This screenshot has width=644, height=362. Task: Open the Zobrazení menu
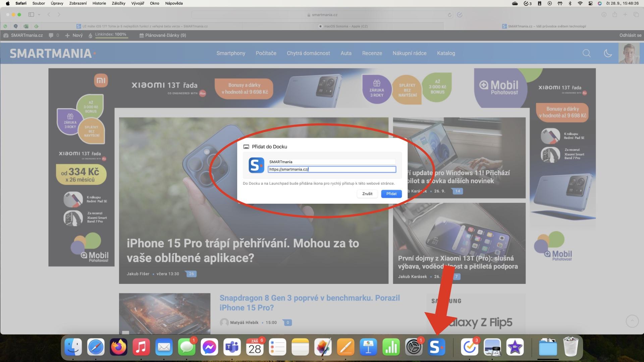click(78, 3)
